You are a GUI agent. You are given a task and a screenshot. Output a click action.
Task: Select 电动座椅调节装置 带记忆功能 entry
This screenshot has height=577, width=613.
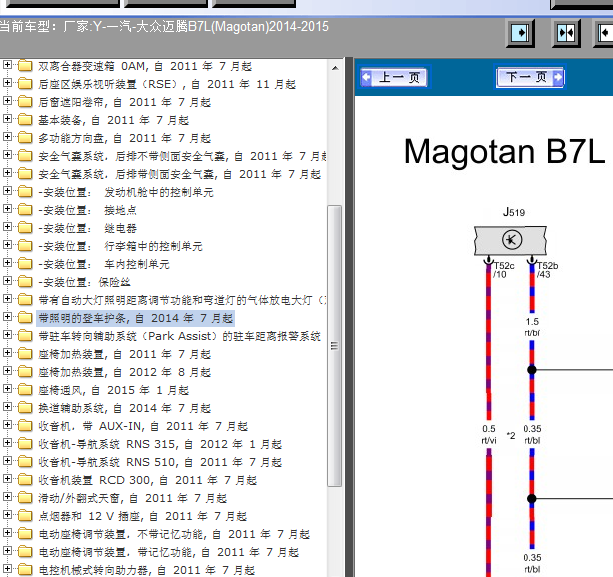168,552
